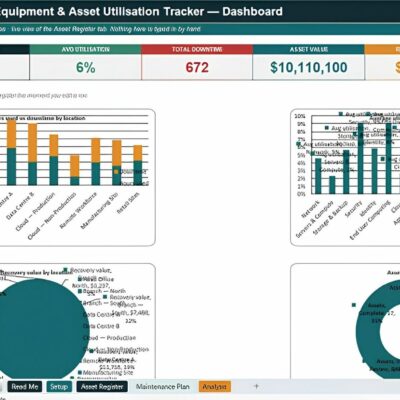Viewport: 400px width, 400px height.
Task: Click the Network bar in utilisation chart
Action: 318,176
